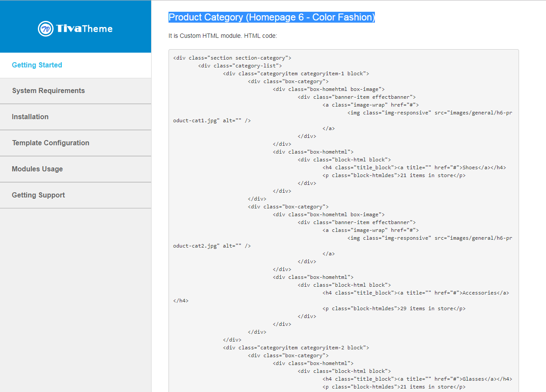The height and width of the screenshot is (392, 546).
Task: Open the Getting Support section
Action: [75, 195]
